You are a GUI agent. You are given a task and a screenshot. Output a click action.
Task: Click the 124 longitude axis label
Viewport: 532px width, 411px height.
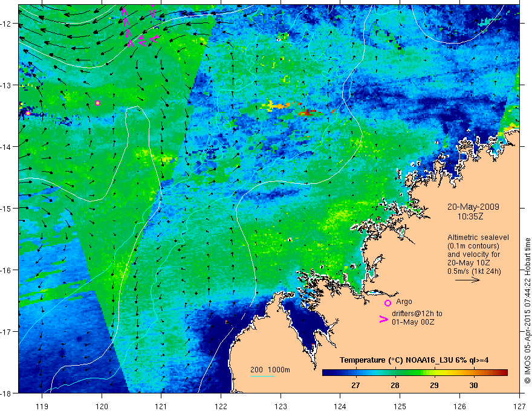pos(340,406)
